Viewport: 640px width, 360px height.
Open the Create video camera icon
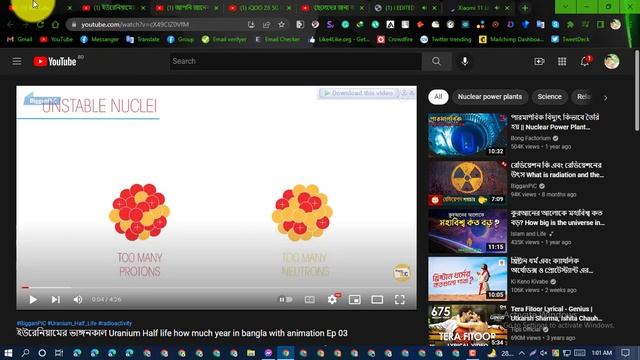(x=539, y=61)
